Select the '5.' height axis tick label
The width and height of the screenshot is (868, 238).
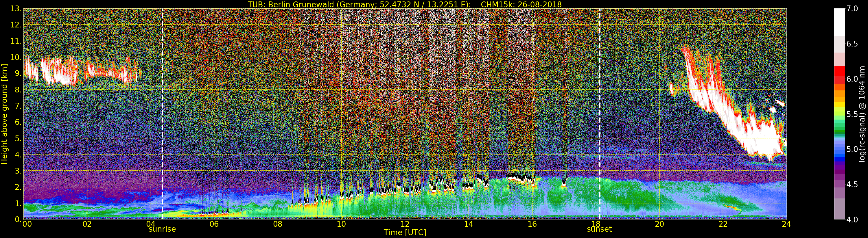[x=18, y=138]
